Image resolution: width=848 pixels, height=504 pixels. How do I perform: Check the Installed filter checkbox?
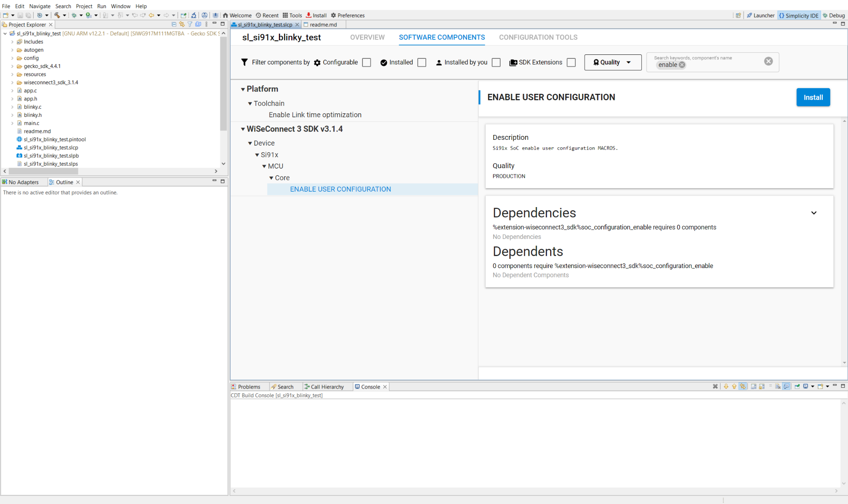click(x=421, y=62)
